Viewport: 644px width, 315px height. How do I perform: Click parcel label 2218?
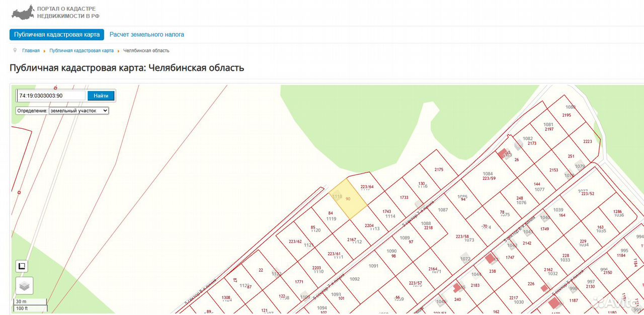(428, 228)
